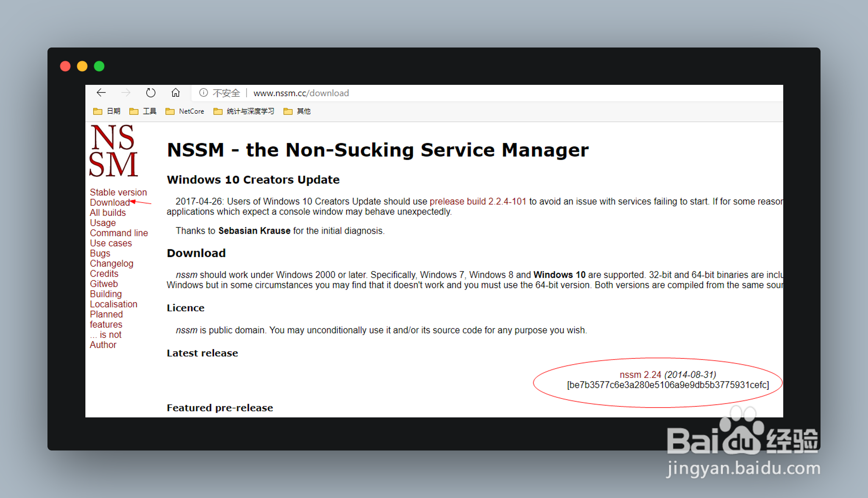The width and height of the screenshot is (868, 498).
Task: Click the address bar URL field
Action: tap(301, 93)
